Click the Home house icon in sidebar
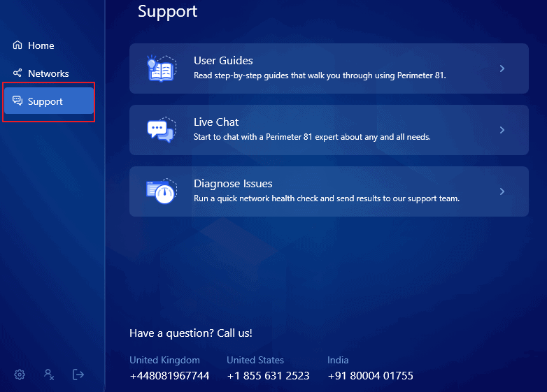 coord(17,45)
